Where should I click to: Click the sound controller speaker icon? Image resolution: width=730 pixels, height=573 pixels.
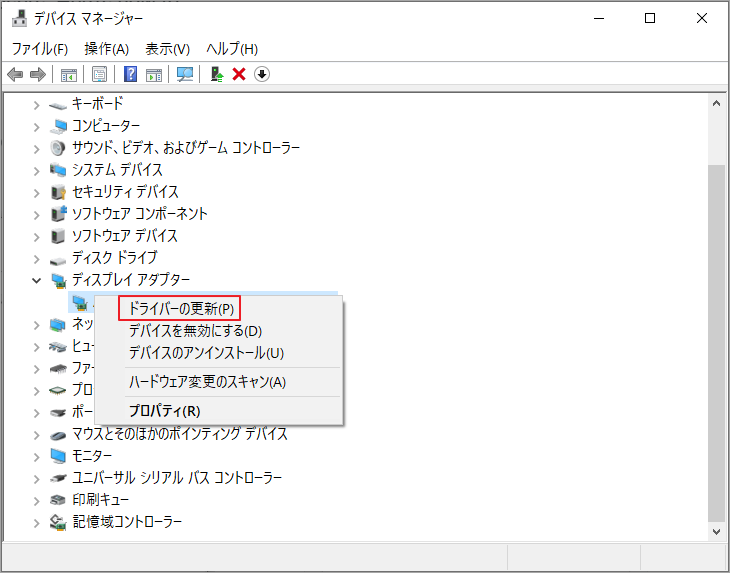tap(58, 148)
